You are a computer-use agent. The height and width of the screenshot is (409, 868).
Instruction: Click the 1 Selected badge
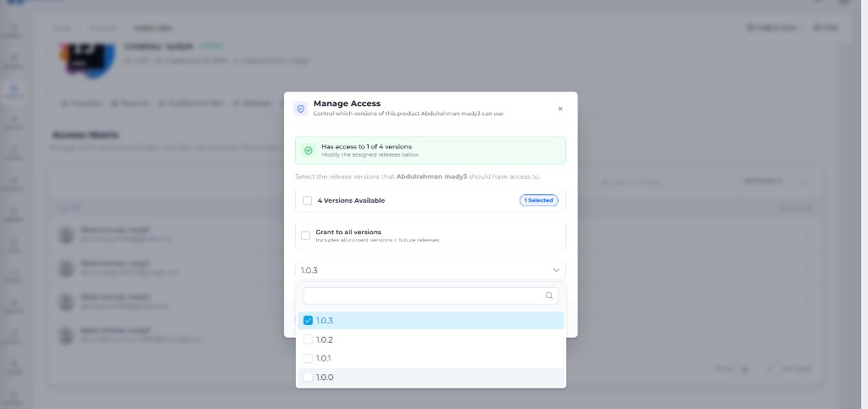[x=538, y=200]
